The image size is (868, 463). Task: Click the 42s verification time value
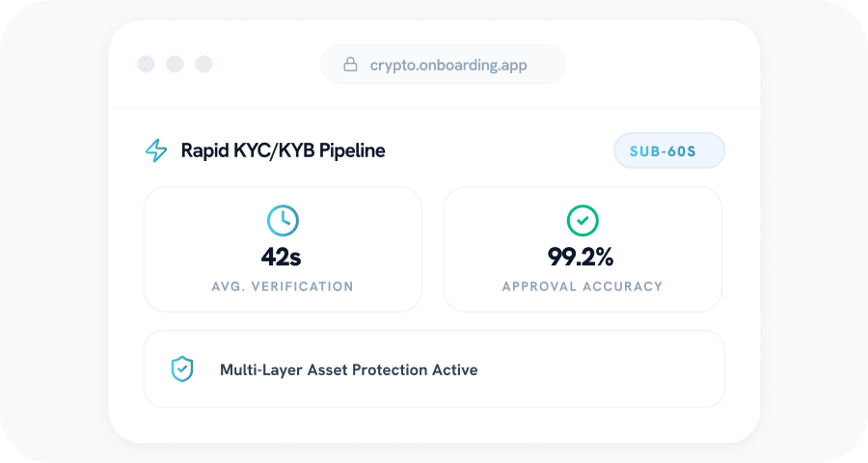(x=282, y=257)
